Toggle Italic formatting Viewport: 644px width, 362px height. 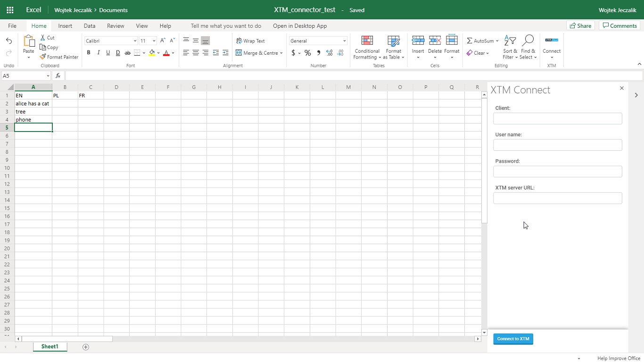click(99, 53)
